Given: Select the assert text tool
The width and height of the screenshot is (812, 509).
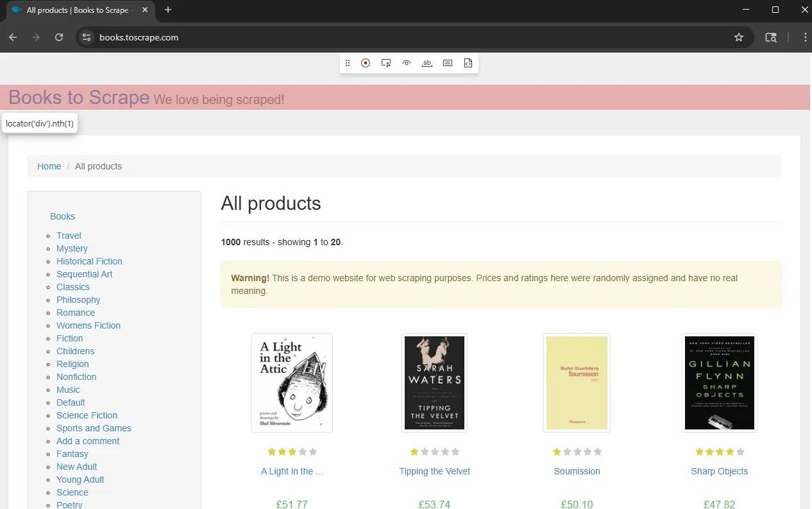Looking at the screenshot, I should (427, 63).
